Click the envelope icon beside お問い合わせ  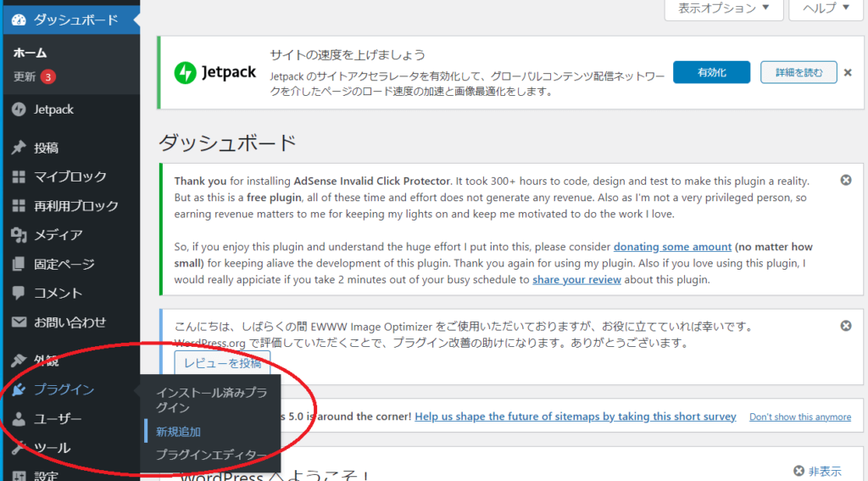coord(19,322)
